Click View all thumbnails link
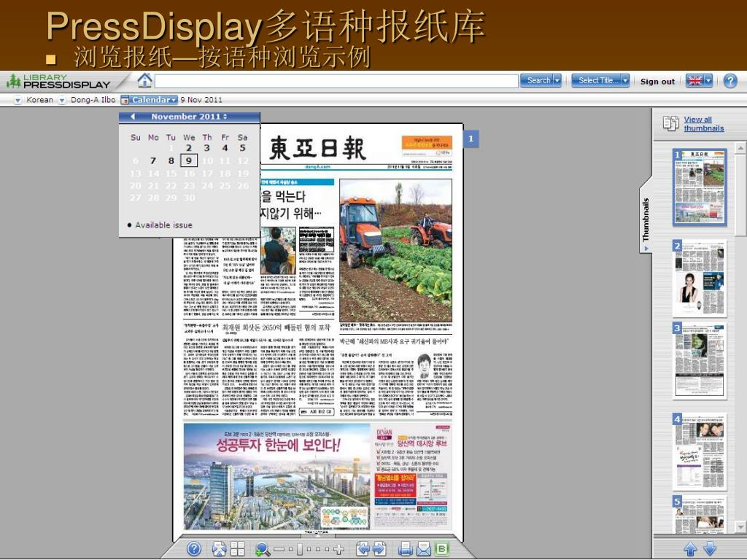This screenshot has height=560, width=747. [704, 124]
